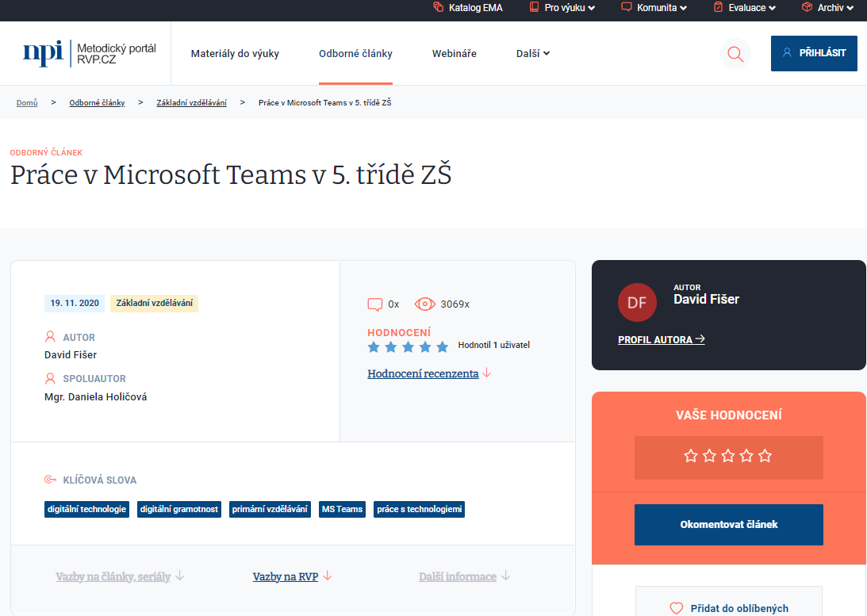
Task: Click the magnifying glass search icon
Action: tap(735, 54)
